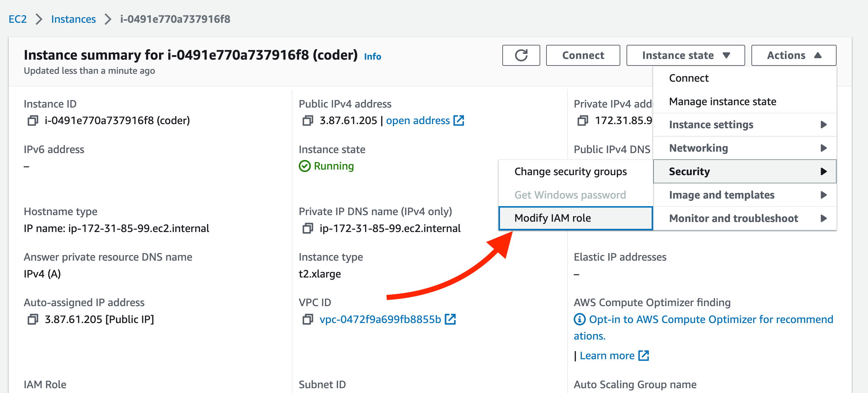Click the VPC ID external link icon
The width and height of the screenshot is (868, 393).
(450, 319)
